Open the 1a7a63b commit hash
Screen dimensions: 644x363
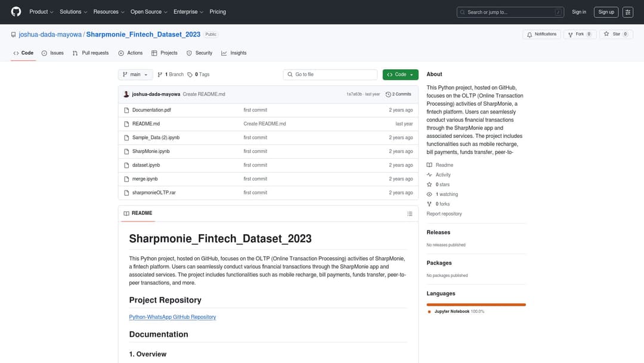click(354, 94)
